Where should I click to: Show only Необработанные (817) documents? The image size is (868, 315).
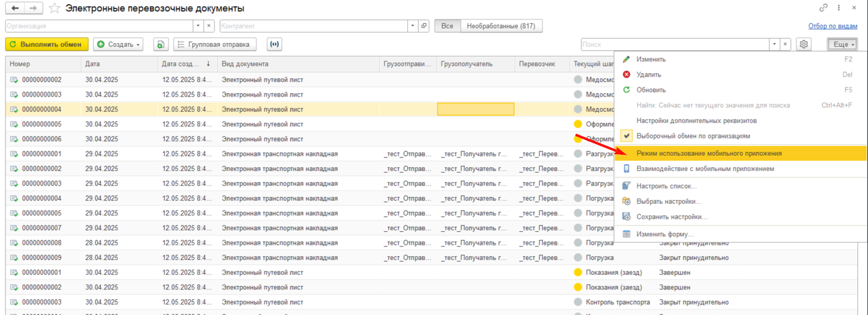(501, 26)
